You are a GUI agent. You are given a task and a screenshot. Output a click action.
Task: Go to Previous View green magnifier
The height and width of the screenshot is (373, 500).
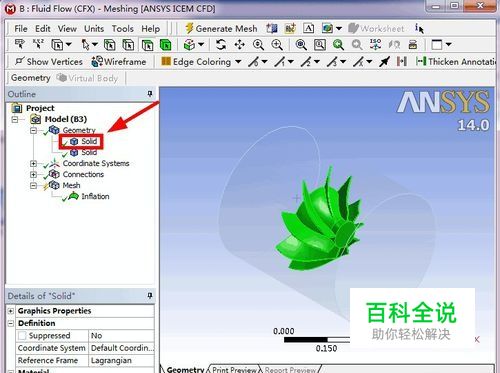click(338, 44)
